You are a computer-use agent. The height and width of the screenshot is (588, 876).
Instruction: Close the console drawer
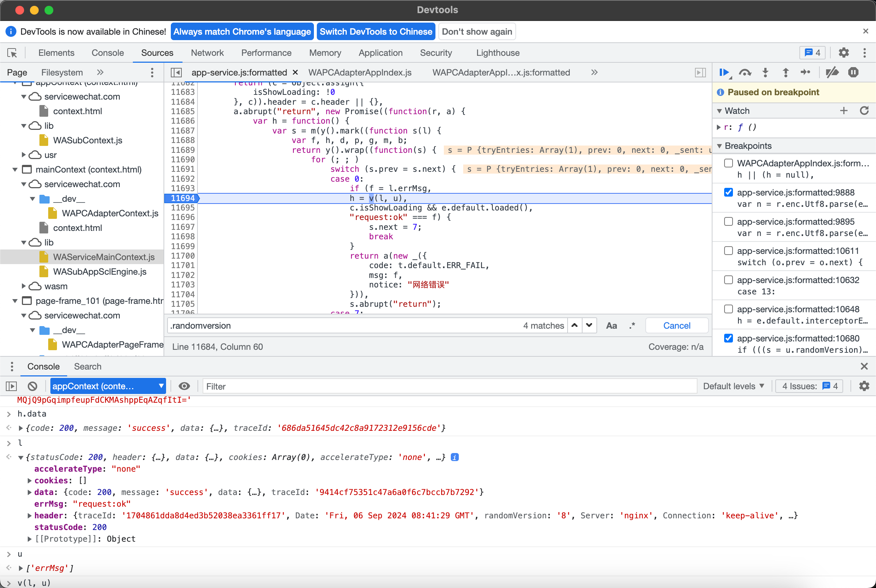pos(864,366)
